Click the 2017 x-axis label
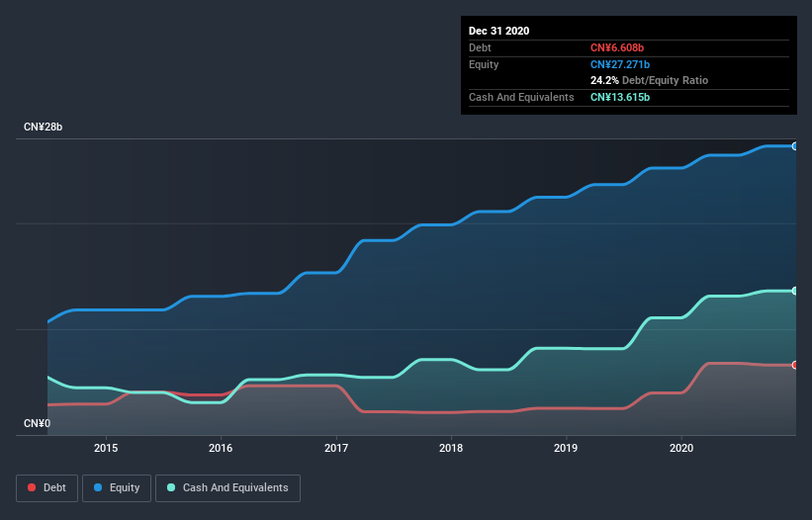 [x=336, y=448]
